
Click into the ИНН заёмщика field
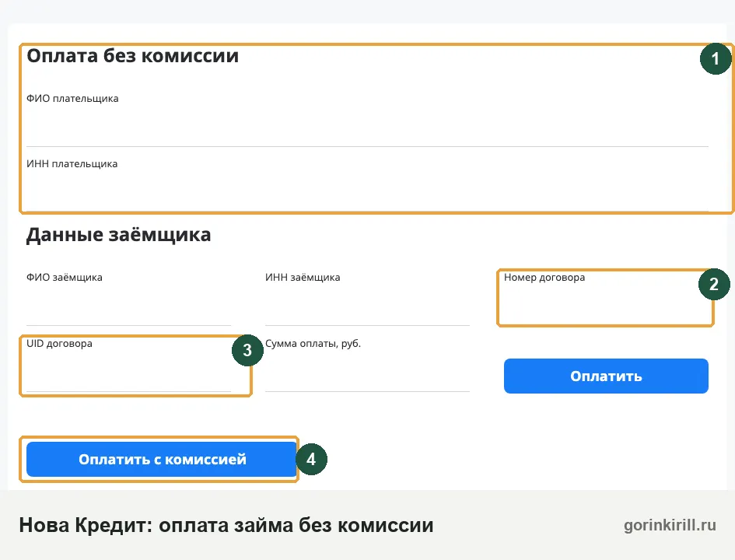pos(367,306)
